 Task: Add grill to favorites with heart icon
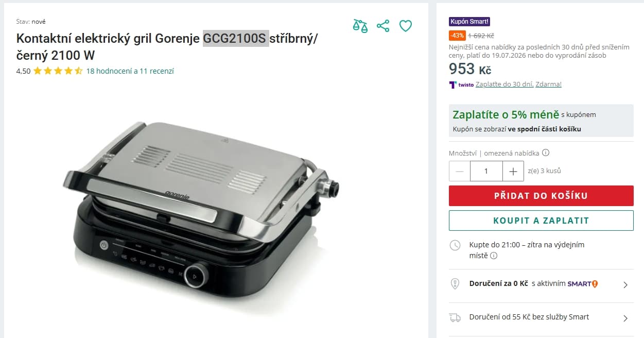click(406, 26)
